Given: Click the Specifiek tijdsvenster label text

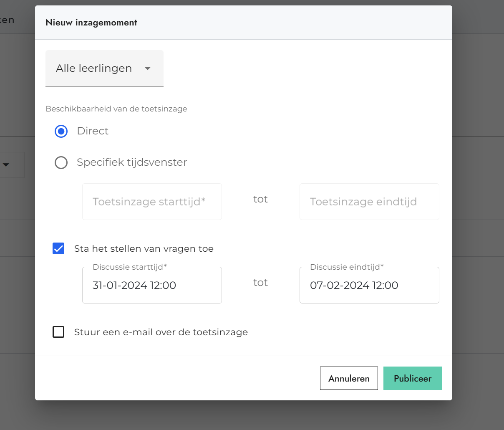Looking at the screenshot, I should pyautogui.click(x=131, y=162).
